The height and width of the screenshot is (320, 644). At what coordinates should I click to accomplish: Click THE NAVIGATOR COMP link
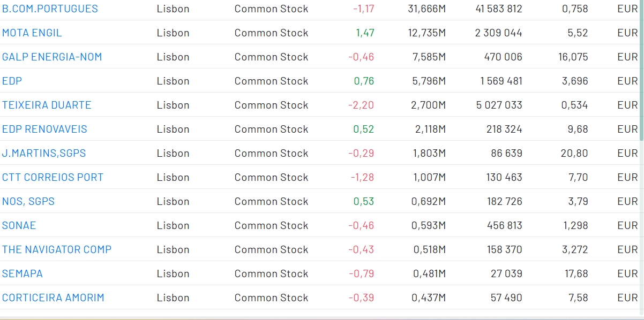point(57,249)
